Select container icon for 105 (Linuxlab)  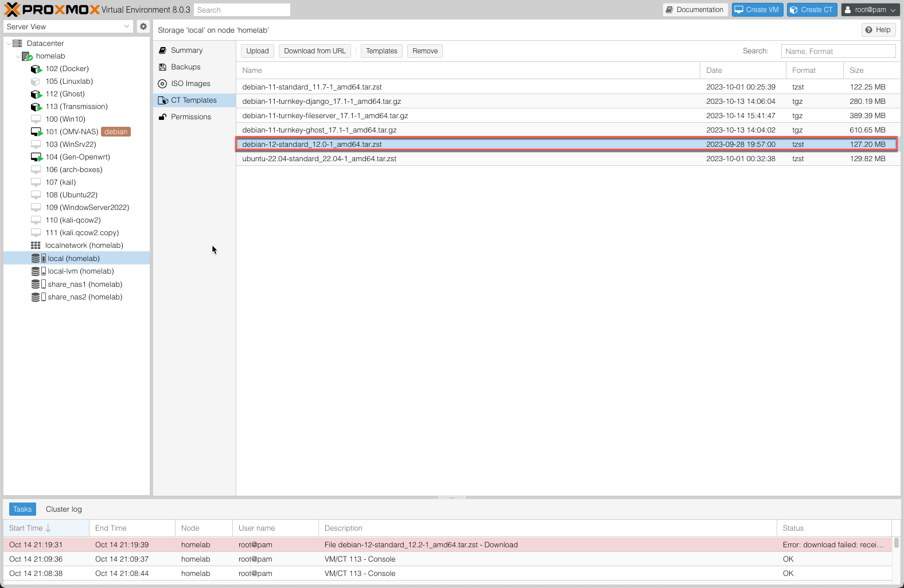[36, 81]
